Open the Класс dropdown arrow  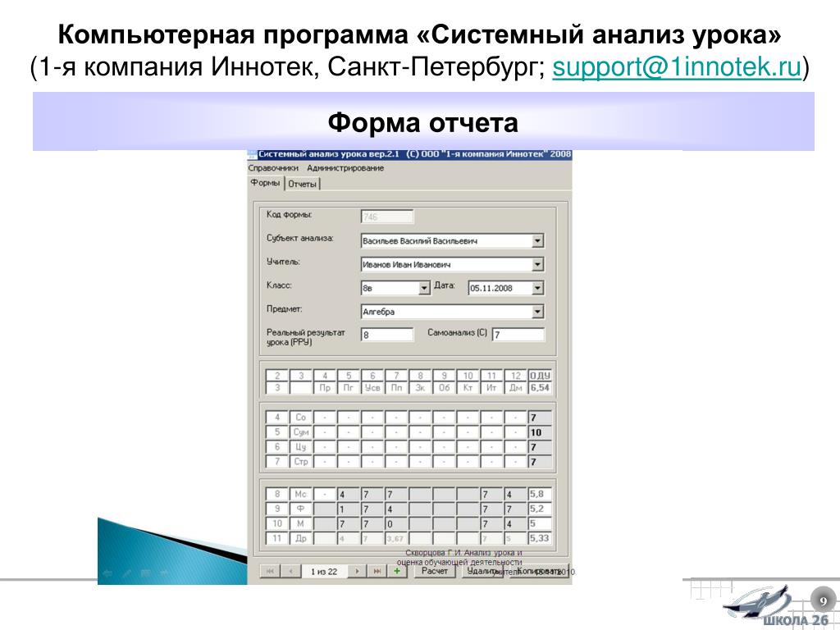coord(424,288)
